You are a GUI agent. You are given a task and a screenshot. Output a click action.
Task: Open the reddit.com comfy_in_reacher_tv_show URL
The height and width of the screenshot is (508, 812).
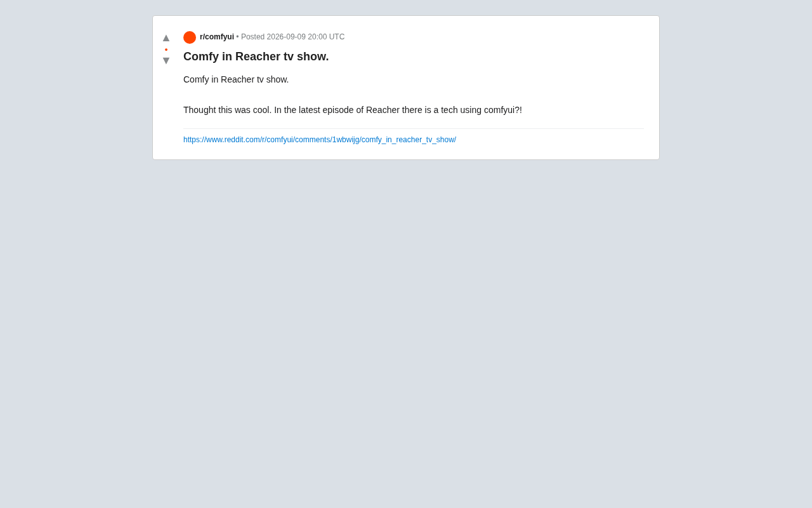coord(320,140)
